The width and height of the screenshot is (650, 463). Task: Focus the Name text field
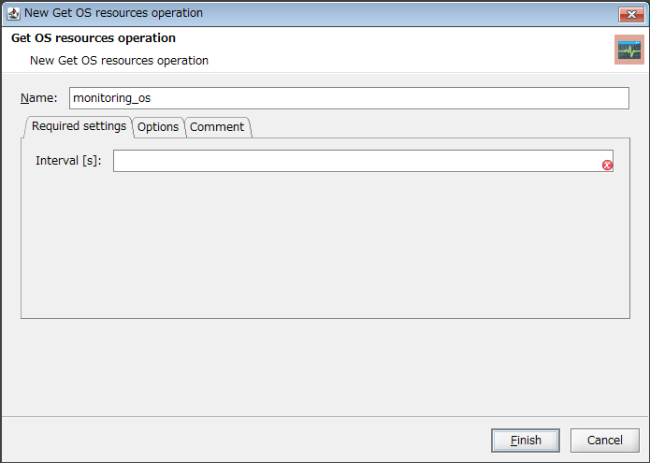click(x=348, y=98)
